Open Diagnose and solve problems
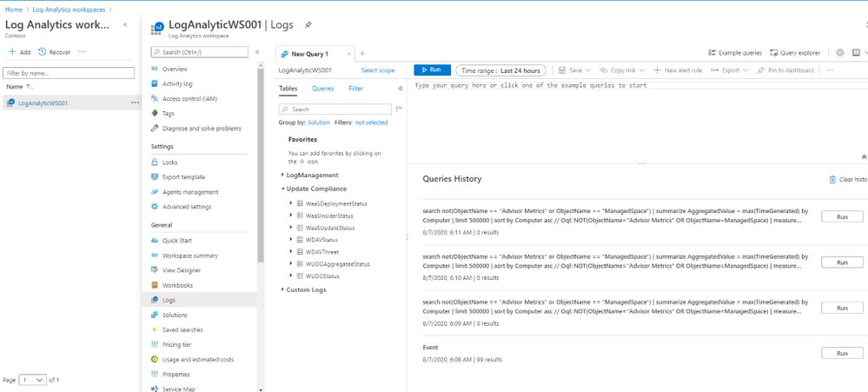868x392 pixels. (x=202, y=129)
